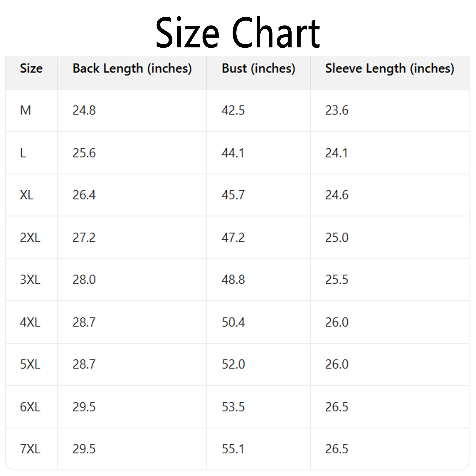The width and height of the screenshot is (476, 476).
Task: Click the 24.8 back length cell
Action: point(84,110)
